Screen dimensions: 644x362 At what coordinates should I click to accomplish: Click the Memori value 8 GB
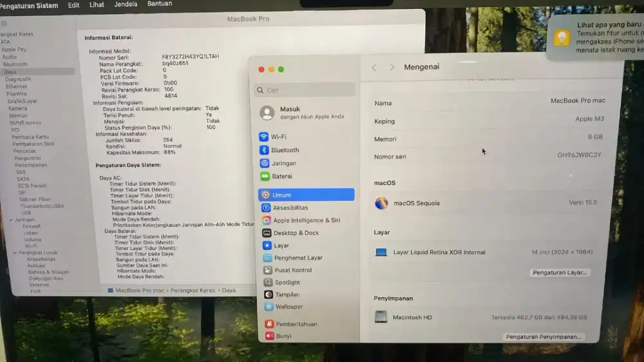pyautogui.click(x=595, y=137)
